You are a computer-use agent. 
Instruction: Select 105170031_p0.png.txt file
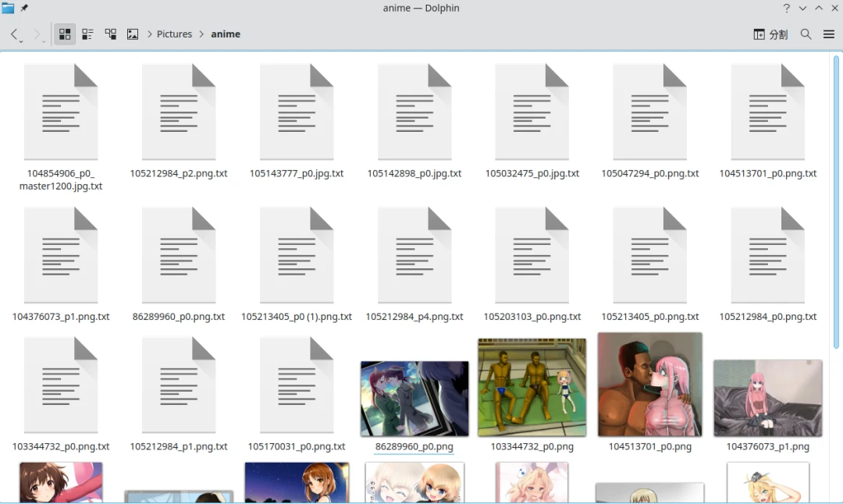pos(297,385)
